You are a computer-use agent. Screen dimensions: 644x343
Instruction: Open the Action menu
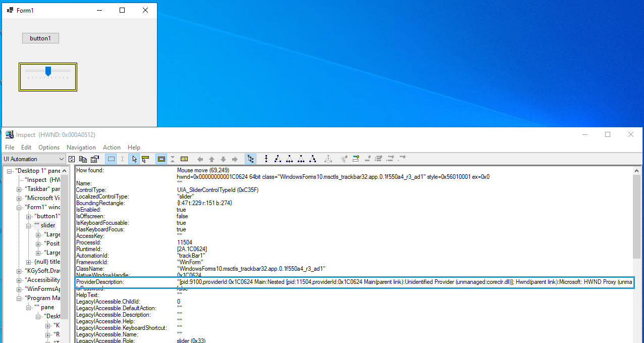pos(112,147)
